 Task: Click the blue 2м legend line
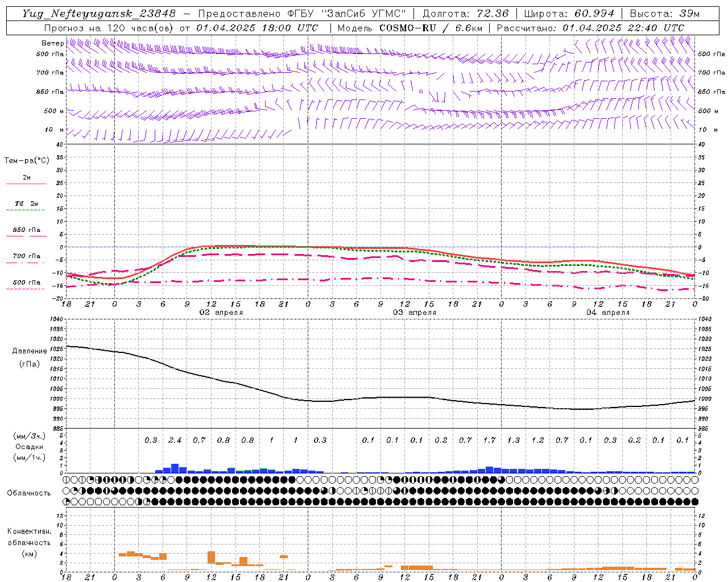[26, 184]
